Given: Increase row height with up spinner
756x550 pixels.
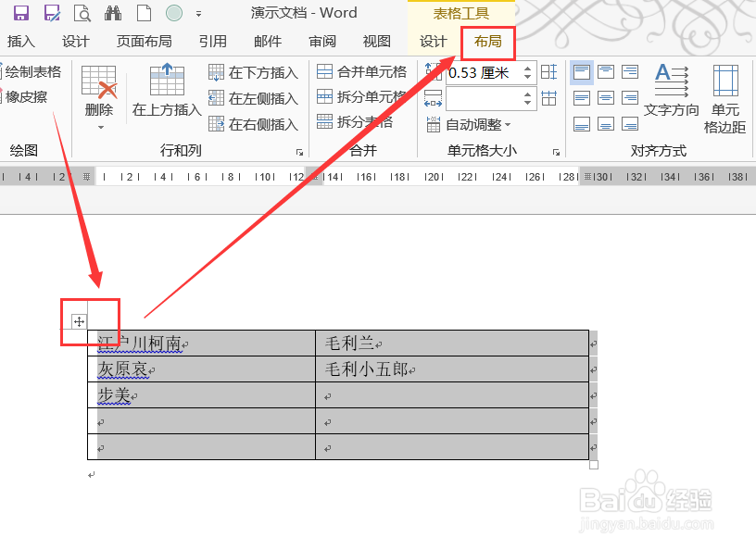Looking at the screenshot, I should pos(528,68).
